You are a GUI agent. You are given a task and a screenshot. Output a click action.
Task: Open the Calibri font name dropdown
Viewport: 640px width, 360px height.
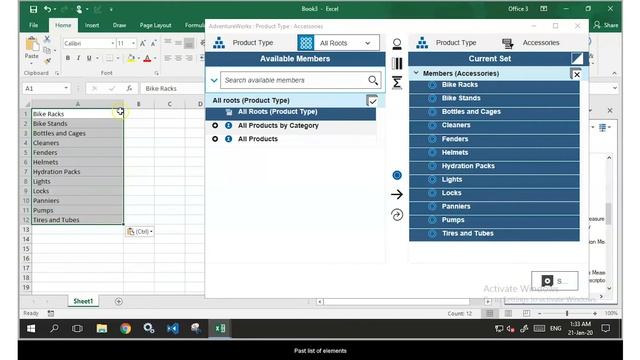click(113, 43)
